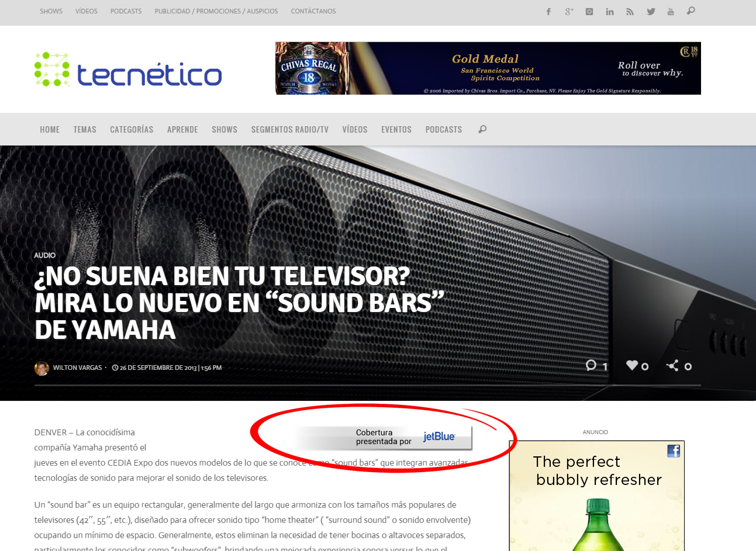Screen dimensions: 756x551
Task: Click the AUDIO category label
Action: click(x=45, y=255)
